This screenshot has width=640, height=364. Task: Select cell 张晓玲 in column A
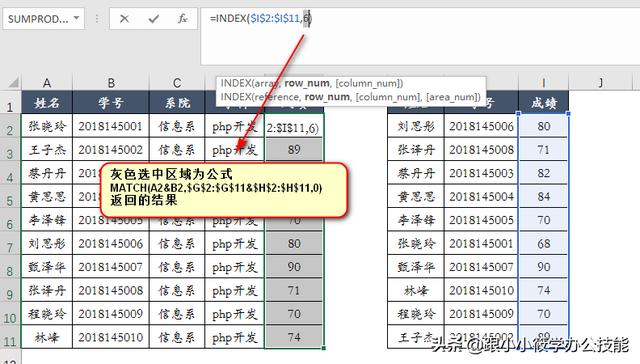[x=47, y=126]
